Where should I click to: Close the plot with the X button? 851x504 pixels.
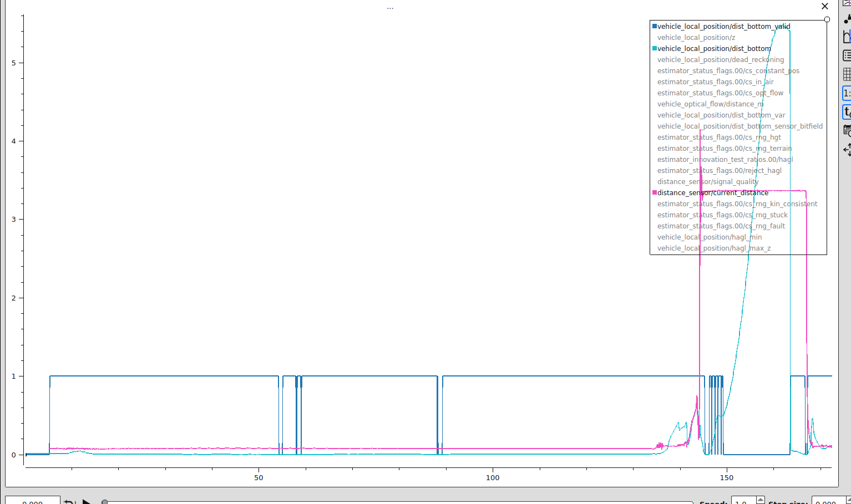pos(824,7)
